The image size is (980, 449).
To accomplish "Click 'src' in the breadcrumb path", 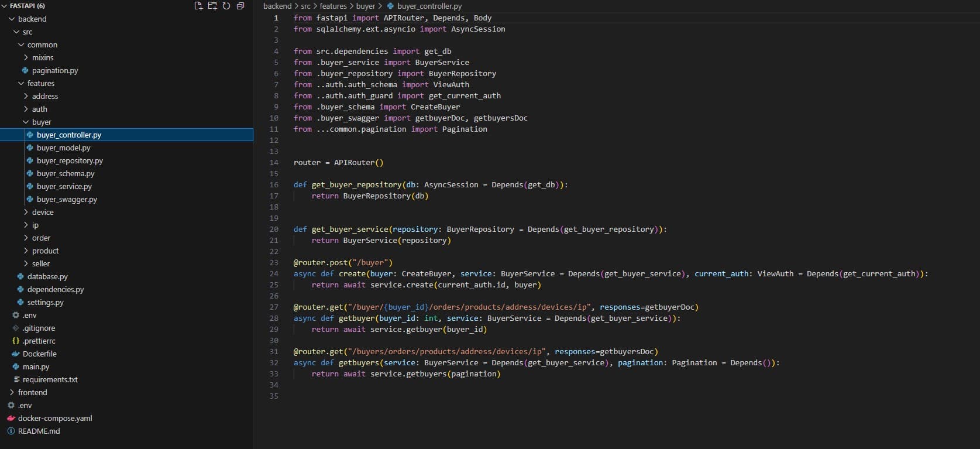I will [305, 6].
